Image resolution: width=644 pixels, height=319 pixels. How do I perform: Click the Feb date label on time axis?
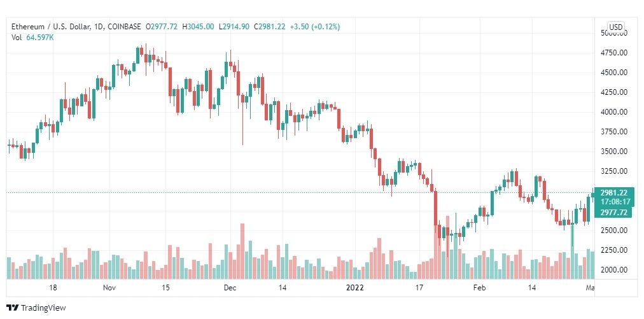click(x=479, y=288)
